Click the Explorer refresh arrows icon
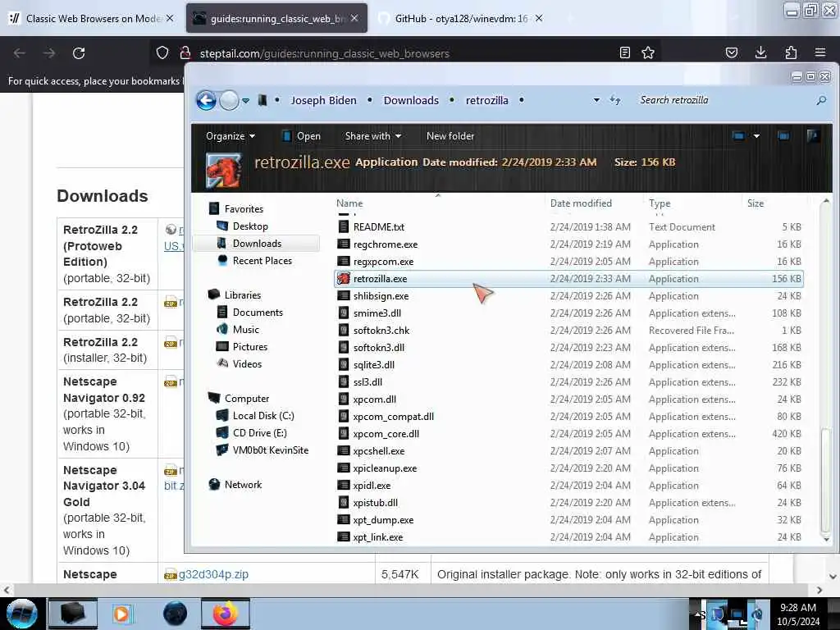Screen dimensions: 840x630 tap(615, 100)
